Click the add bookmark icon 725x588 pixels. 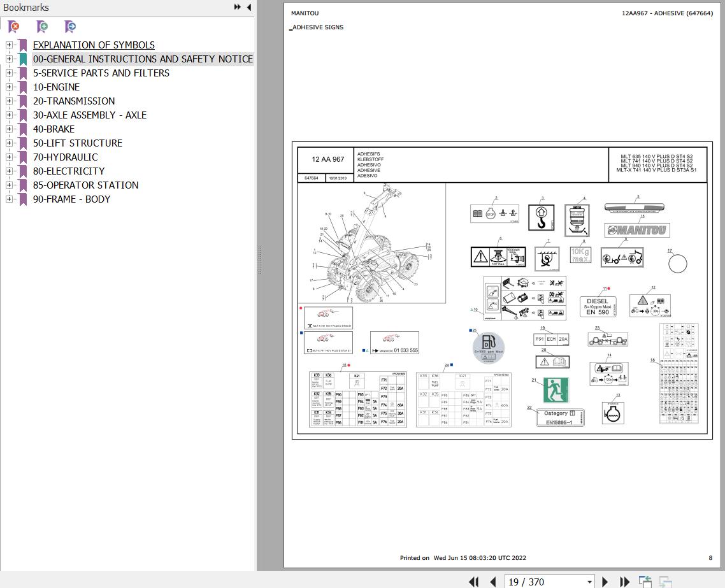tap(42, 27)
